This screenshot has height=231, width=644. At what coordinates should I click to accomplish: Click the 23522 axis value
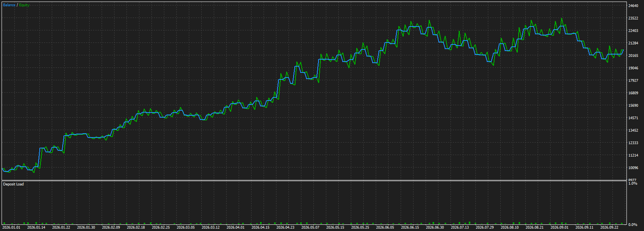(x=633, y=18)
